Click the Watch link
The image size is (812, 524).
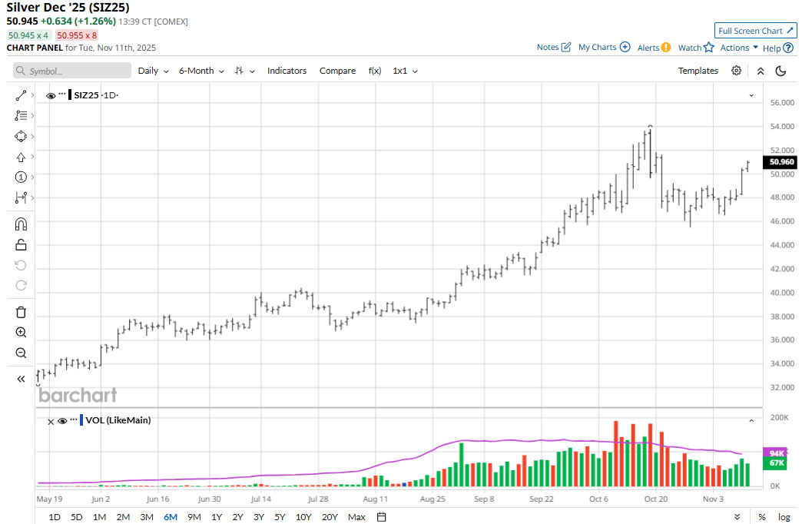click(690, 48)
